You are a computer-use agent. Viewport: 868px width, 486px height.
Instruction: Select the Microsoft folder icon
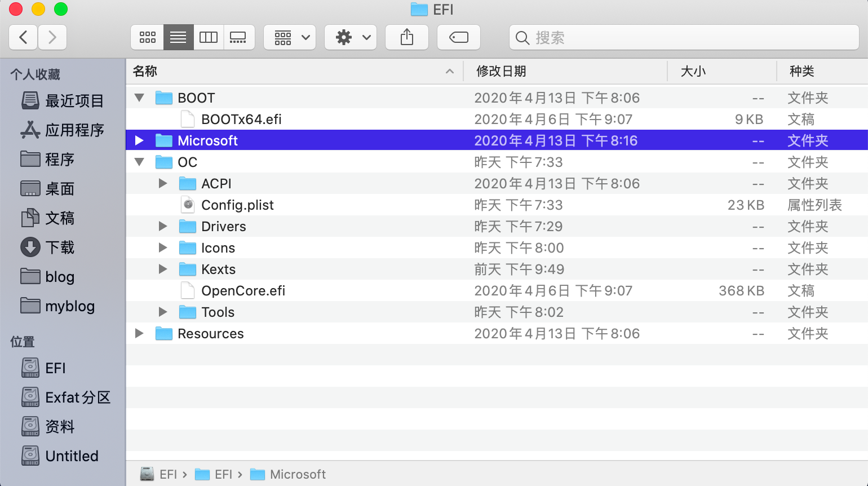pyautogui.click(x=164, y=140)
